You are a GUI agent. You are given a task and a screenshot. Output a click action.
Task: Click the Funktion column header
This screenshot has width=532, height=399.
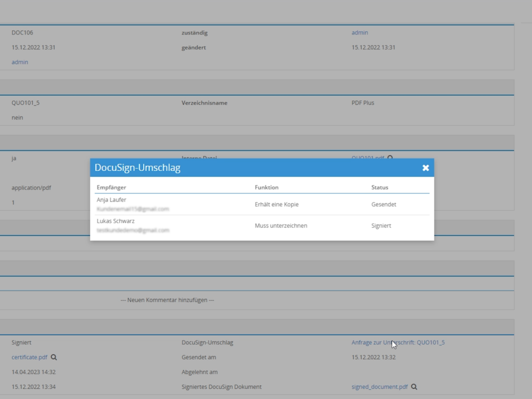point(267,187)
